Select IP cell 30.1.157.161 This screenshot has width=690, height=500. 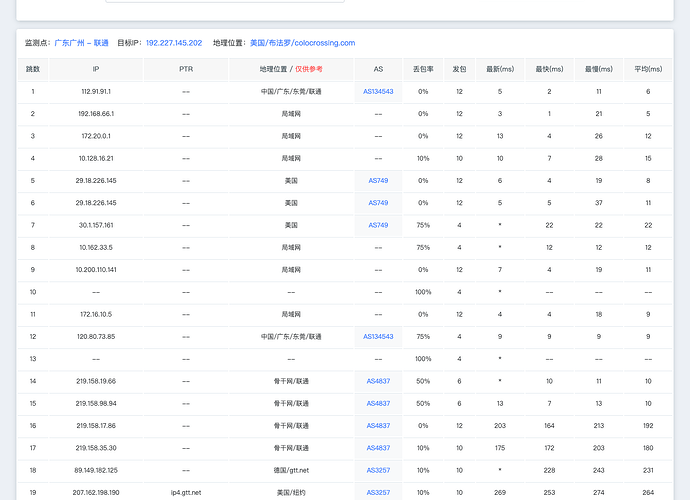[x=96, y=225]
